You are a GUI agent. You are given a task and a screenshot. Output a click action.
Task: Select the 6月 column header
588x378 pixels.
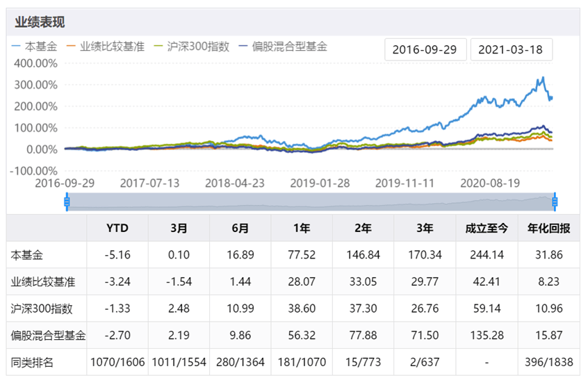[x=240, y=228]
